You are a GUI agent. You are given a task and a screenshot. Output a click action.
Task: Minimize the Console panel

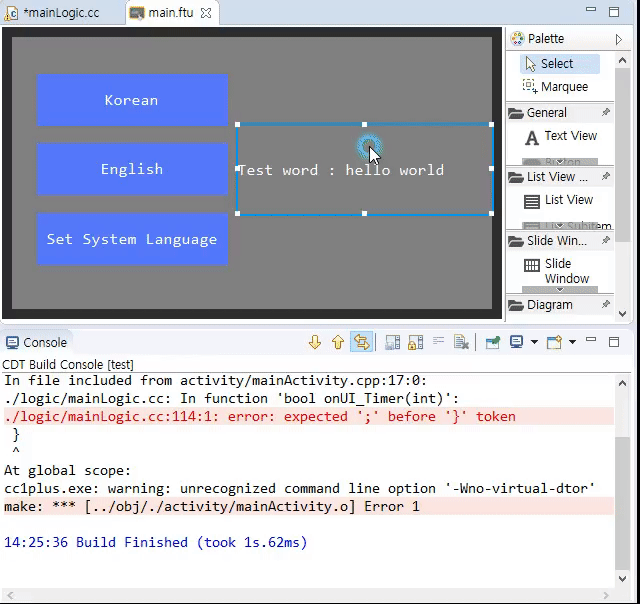(x=591, y=340)
